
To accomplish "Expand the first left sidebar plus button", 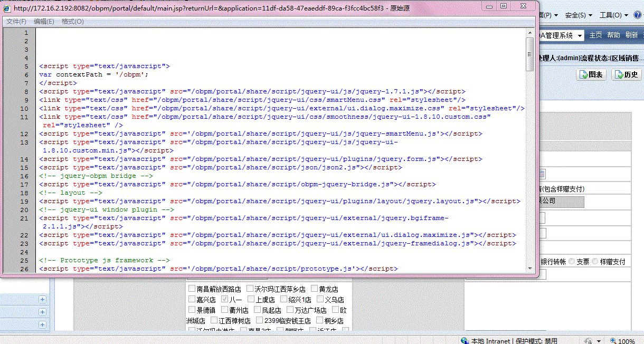I will tap(42, 299).
